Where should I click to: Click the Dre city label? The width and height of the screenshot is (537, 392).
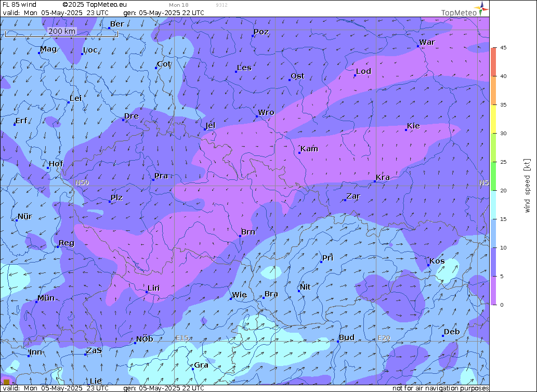click(132, 116)
